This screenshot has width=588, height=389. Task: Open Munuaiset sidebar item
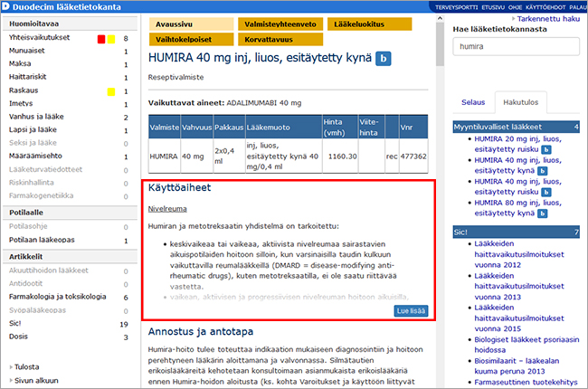point(26,51)
